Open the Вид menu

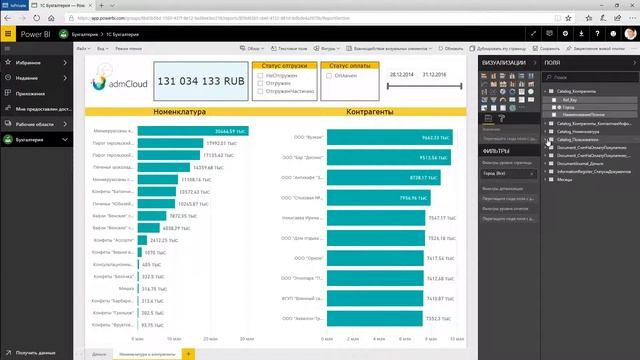tap(102, 49)
